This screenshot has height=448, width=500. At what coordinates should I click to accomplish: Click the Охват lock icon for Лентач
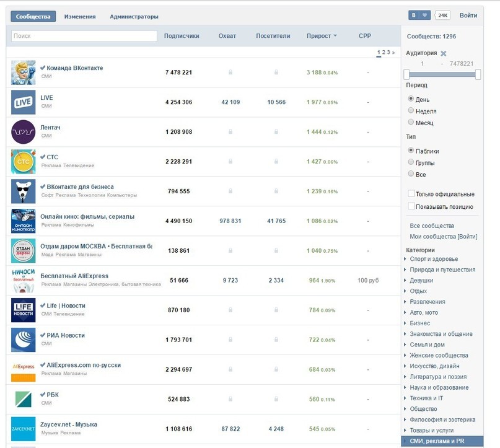click(230, 132)
